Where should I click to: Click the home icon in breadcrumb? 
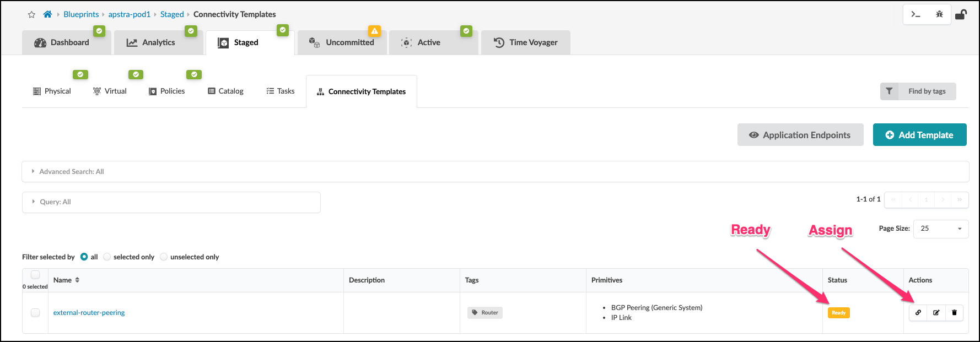click(48, 14)
